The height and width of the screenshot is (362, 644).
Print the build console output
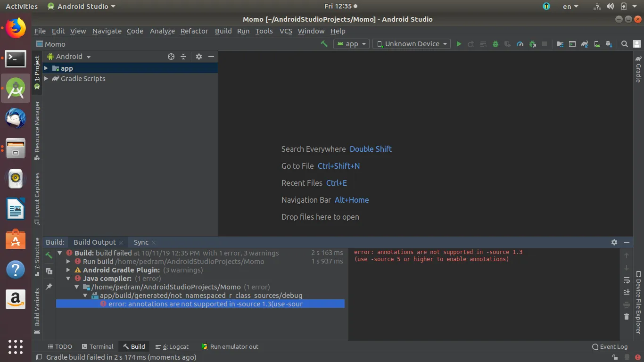pos(627,304)
